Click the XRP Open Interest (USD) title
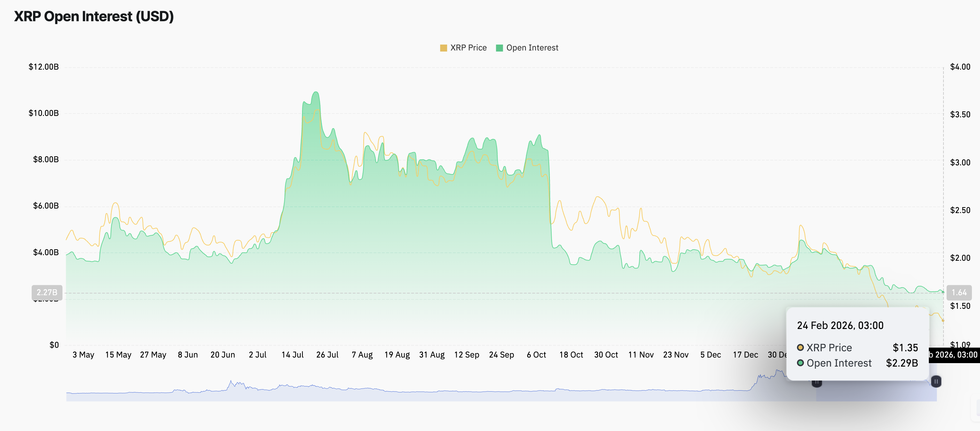The width and height of the screenshot is (980, 431). [94, 16]
